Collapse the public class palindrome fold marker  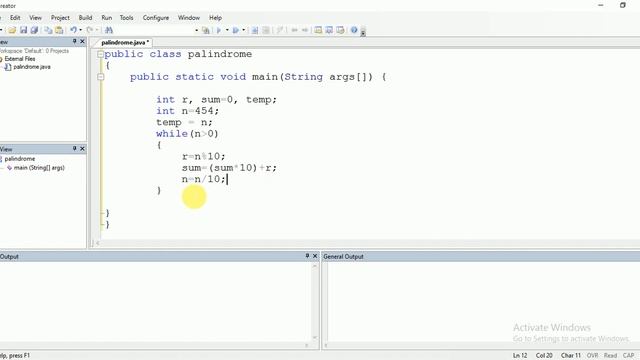[x=100, y=54]
